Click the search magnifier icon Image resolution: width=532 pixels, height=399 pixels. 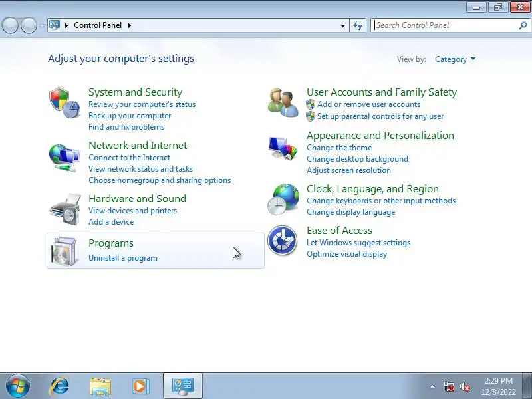point(523,25)
